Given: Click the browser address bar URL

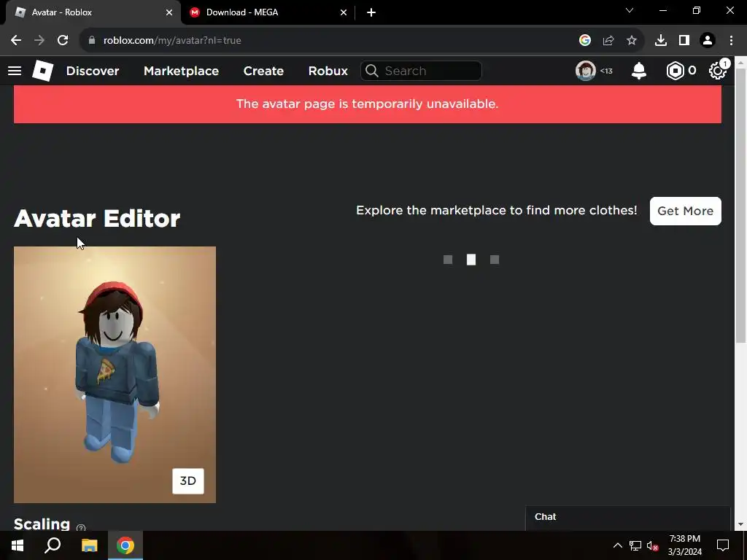Looking at the screenshot, I should pyautogui.click(x=172, y=41).
